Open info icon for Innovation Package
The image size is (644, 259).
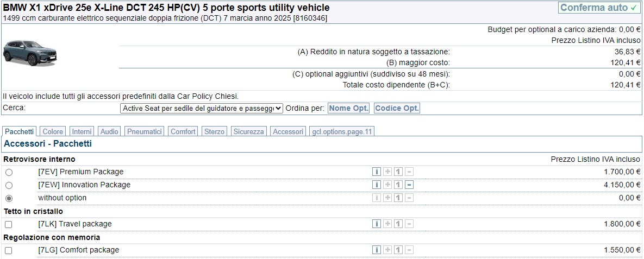tap(377, 185)
